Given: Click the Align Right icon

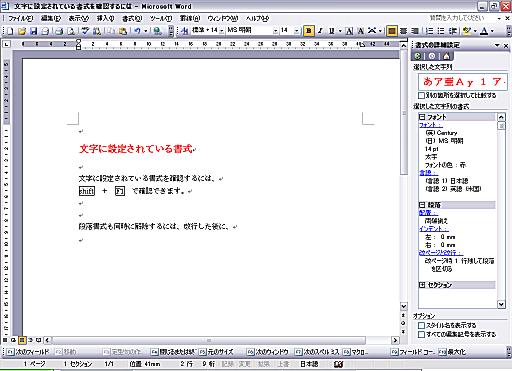Looking at the screenshot, I should coord(415,31).
